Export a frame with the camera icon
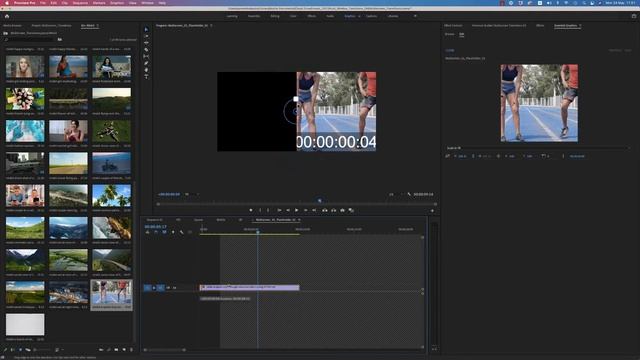This screenshot has width=640, height=360. [x=342, y=210]
